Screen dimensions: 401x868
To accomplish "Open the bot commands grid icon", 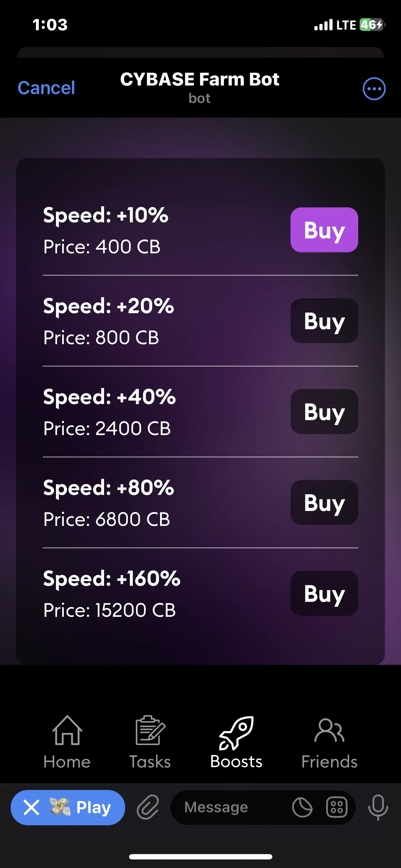I will click(336, 807).
